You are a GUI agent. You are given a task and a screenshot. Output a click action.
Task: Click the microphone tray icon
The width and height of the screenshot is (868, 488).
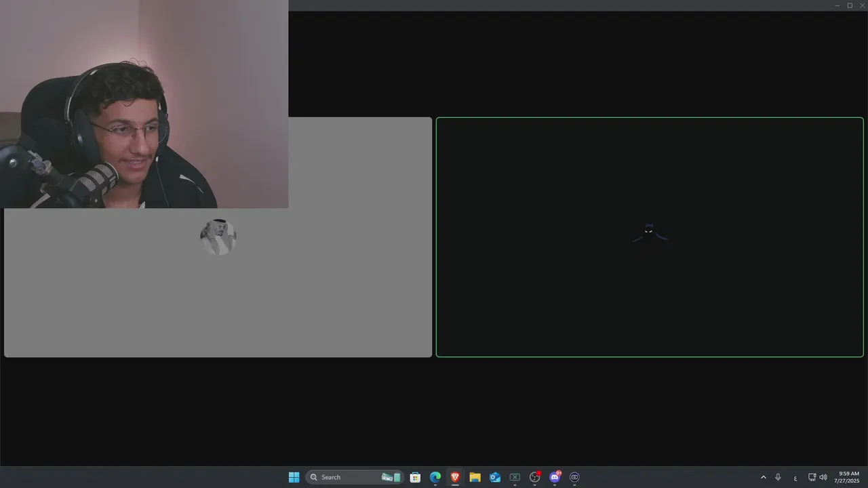[x=778, y=477]
